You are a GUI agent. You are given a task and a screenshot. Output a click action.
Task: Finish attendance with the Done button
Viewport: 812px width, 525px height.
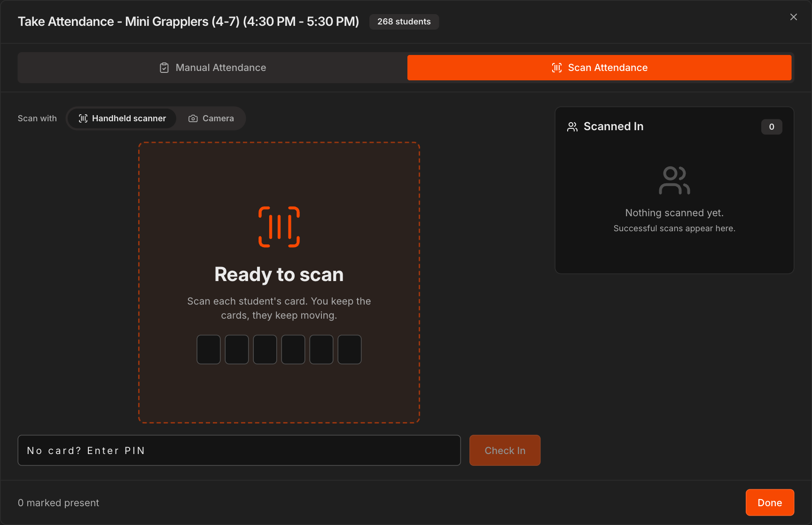point(770,502)
